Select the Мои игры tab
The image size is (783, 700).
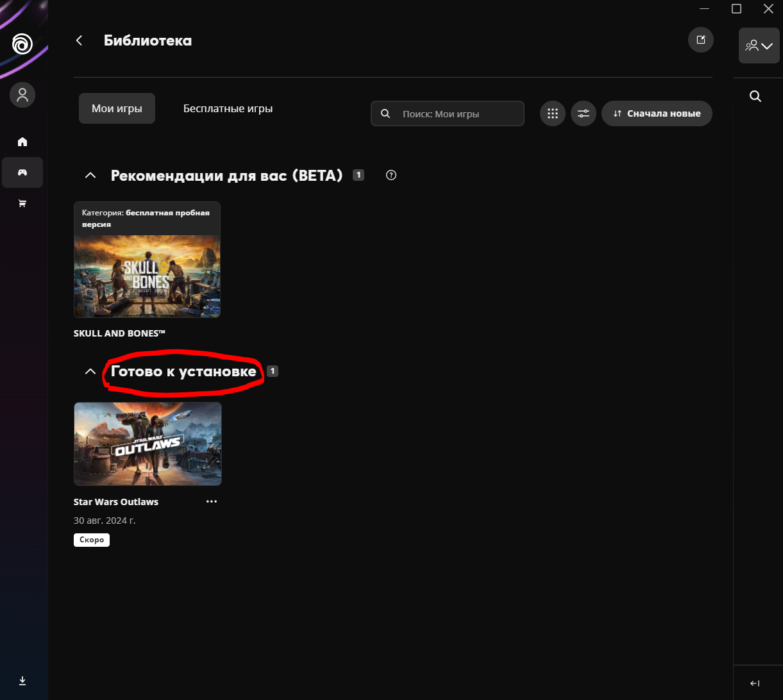[x=117, y=109]
